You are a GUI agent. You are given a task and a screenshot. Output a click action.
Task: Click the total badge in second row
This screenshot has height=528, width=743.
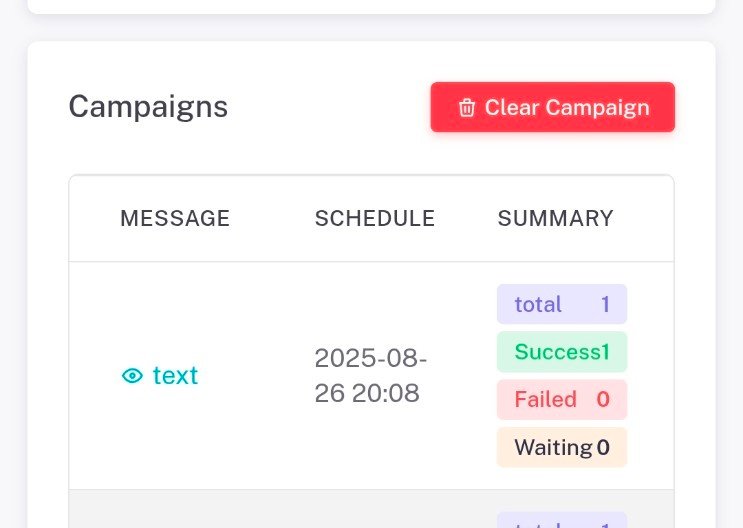(x=561, y=520)
